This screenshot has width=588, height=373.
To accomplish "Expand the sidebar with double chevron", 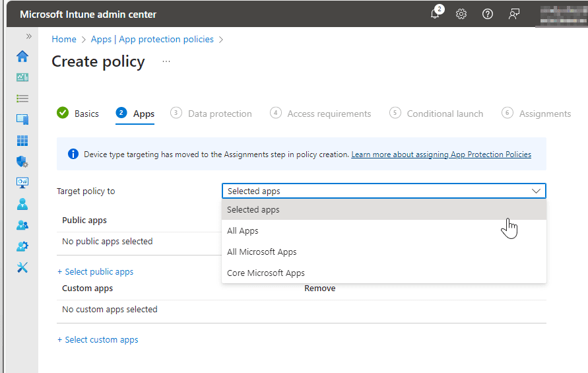I will point(28,36).
